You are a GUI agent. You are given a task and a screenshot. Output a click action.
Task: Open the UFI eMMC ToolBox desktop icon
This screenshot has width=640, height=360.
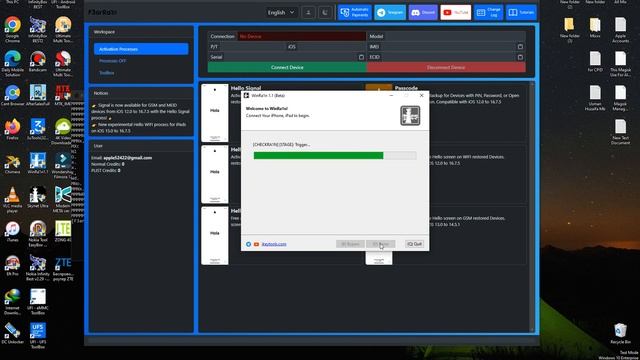click(38, 302)
